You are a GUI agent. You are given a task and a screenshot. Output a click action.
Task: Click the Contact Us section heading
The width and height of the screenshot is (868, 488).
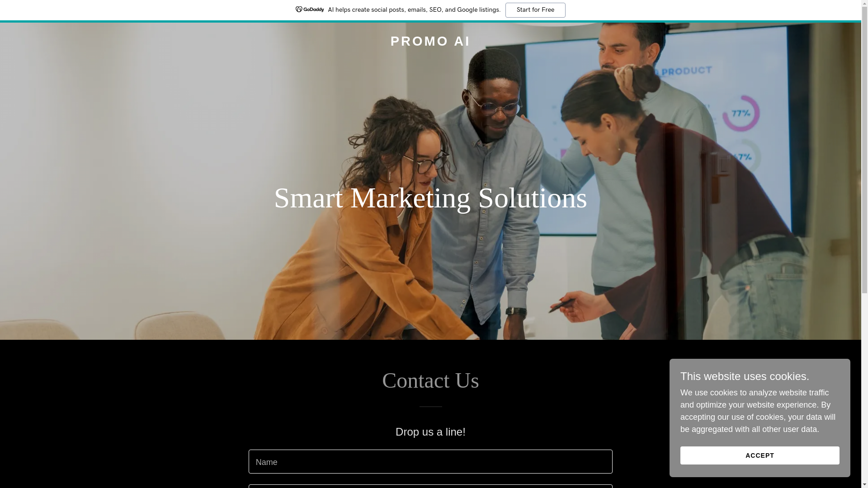point(430,380)
